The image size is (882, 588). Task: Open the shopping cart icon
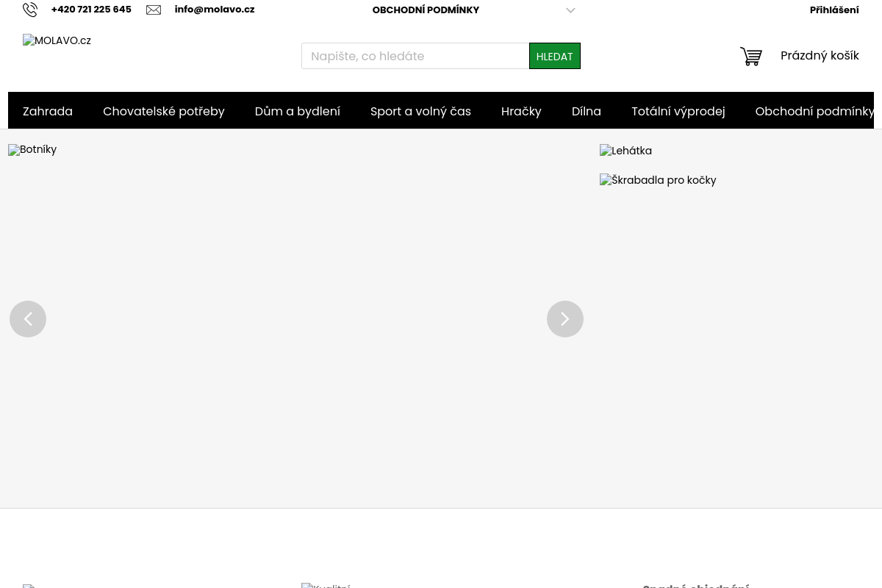751,56
